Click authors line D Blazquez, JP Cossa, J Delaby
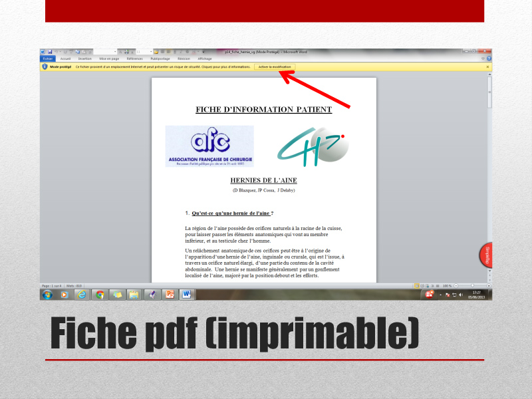 tap(263, 190)
